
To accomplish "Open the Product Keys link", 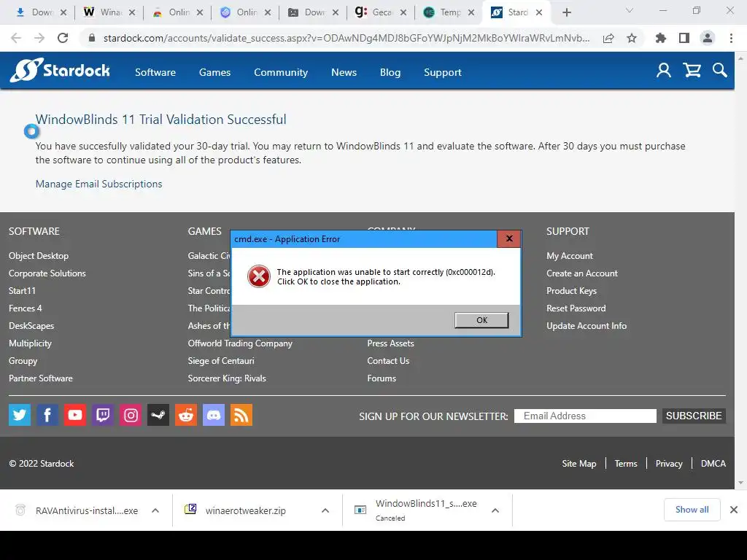I will tap(571, 290).
